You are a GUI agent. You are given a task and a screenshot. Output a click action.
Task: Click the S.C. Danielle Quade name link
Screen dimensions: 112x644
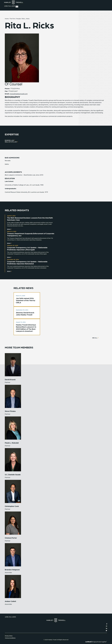click(13, 474)
